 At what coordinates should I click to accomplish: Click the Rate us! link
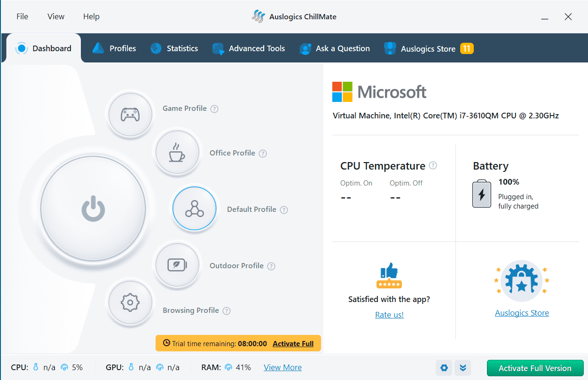[389, 315]
